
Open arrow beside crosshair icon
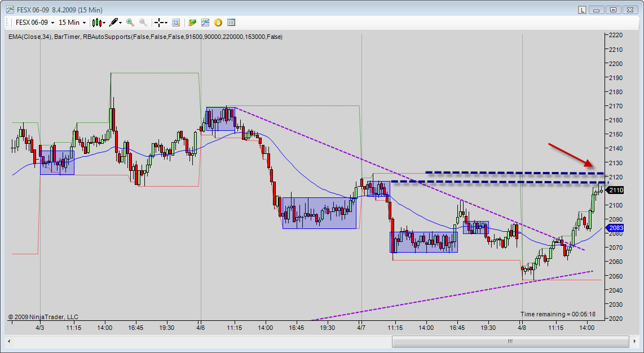(166, 23)
